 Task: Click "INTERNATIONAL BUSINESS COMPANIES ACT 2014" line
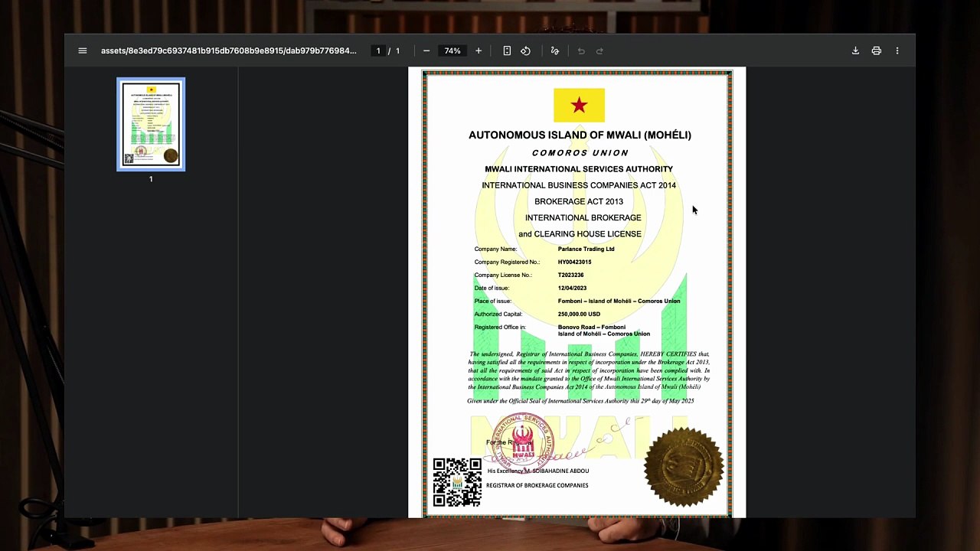click(579, 185)
